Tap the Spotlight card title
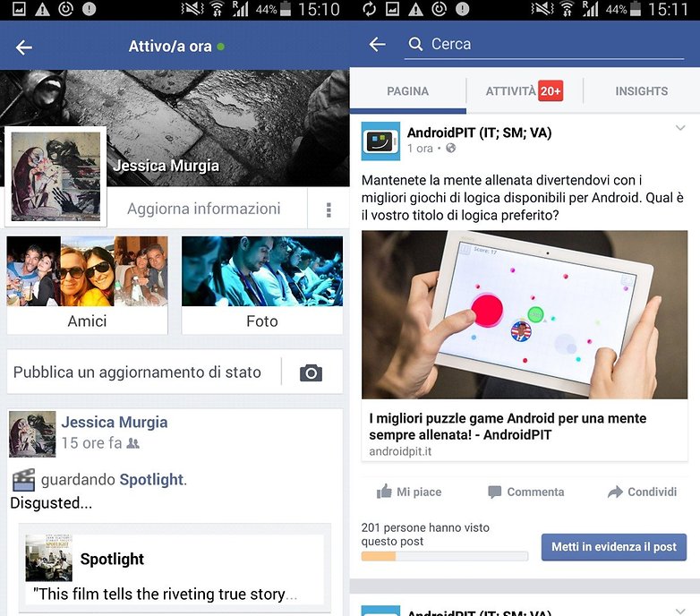This screenshot has width=700, height=616. click(112, 559)
